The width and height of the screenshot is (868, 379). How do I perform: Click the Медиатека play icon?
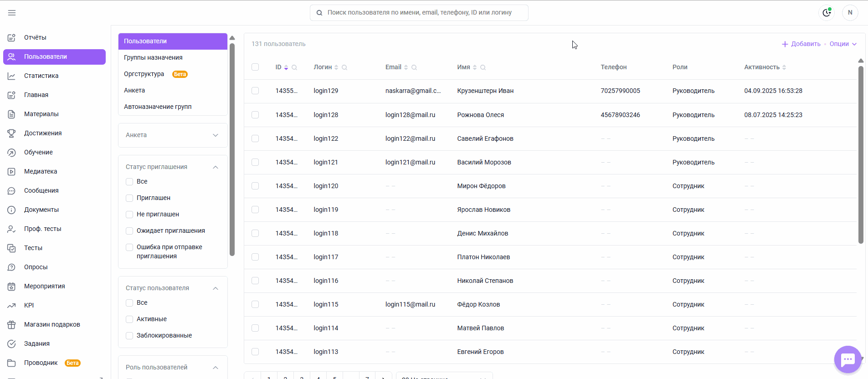click(x=12, y=171)
